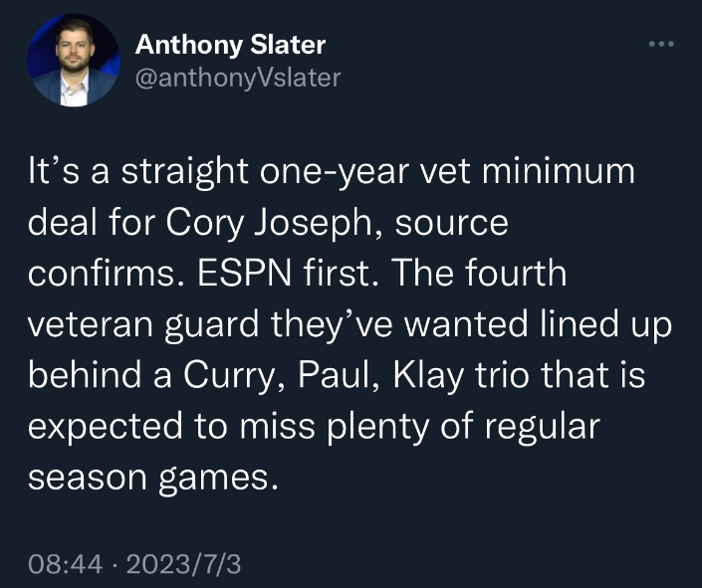
Task: Open Anthony Slater's profile picture
Action: (x=74, y=60)
